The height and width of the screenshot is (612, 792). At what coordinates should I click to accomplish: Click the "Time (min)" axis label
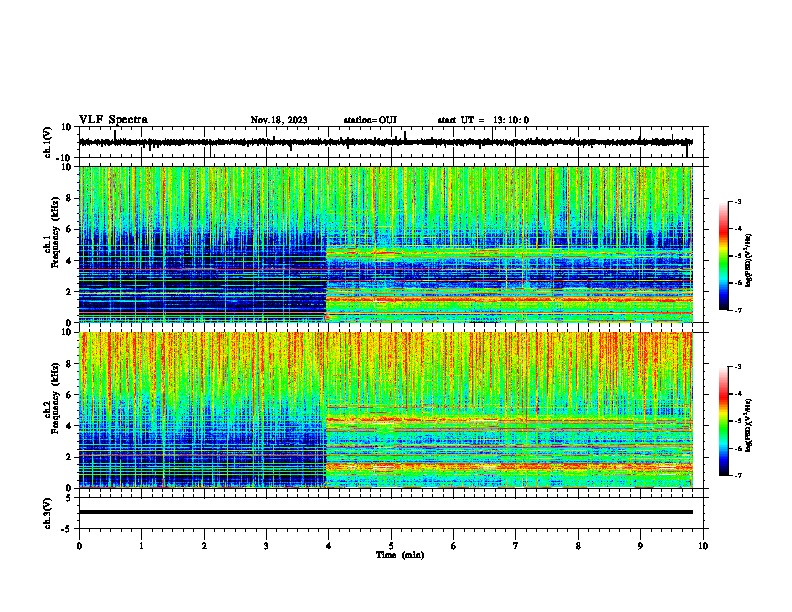pyautogui.click(x=400, y=555)
